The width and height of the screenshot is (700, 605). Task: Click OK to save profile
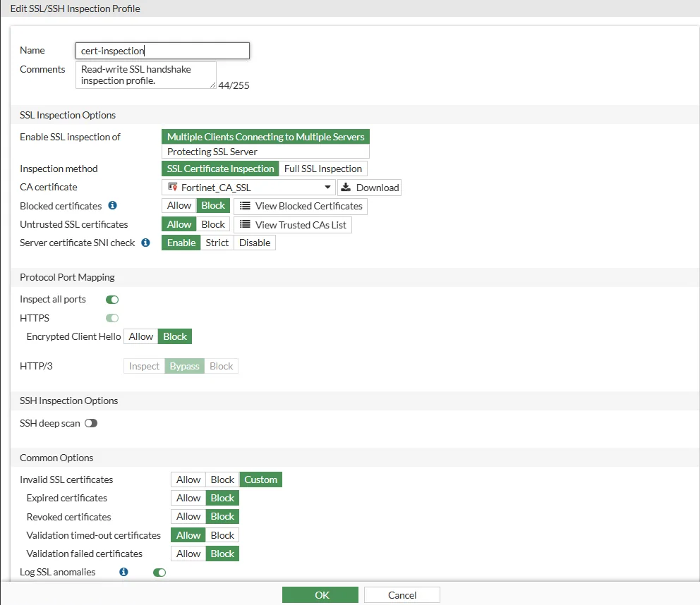point(320,594)
